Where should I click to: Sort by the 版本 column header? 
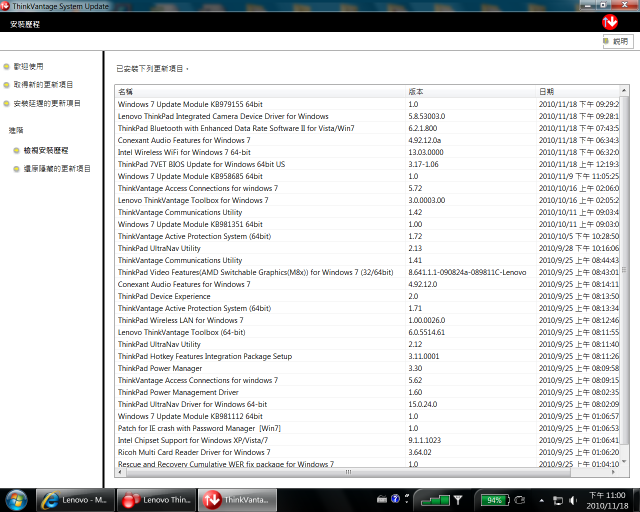tap(471, 91)
